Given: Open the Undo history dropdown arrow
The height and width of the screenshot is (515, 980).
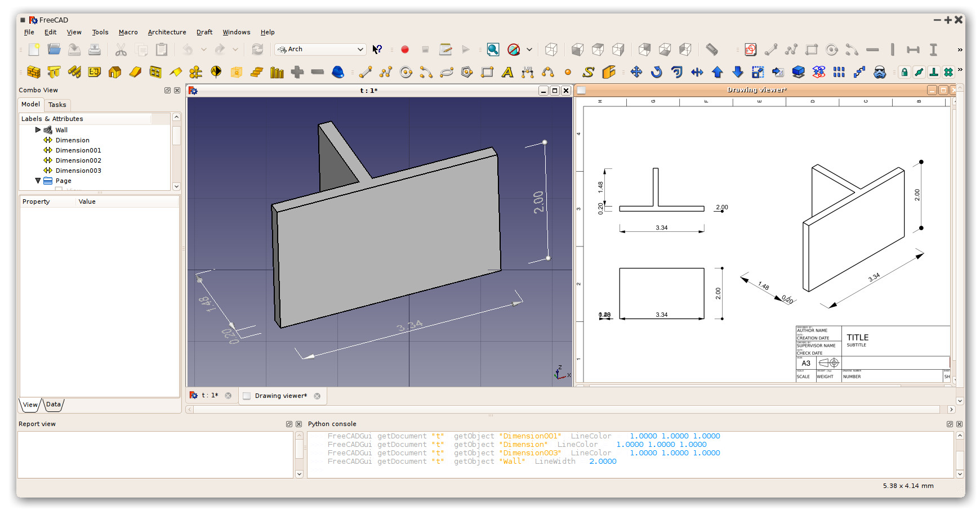Looking at the screenshot, I should click(x=204, y=50).
